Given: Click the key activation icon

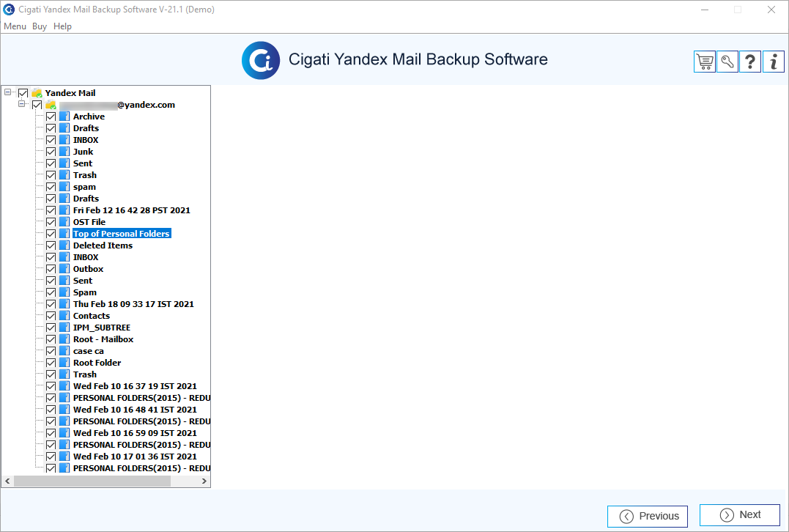Looking at the screenshot, I should pos(727,62).
